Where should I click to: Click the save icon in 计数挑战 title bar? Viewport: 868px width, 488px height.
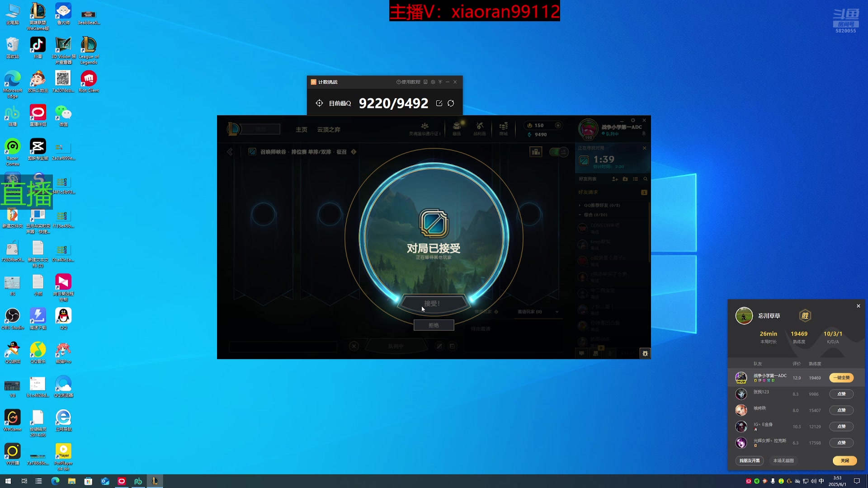(425, 82)
